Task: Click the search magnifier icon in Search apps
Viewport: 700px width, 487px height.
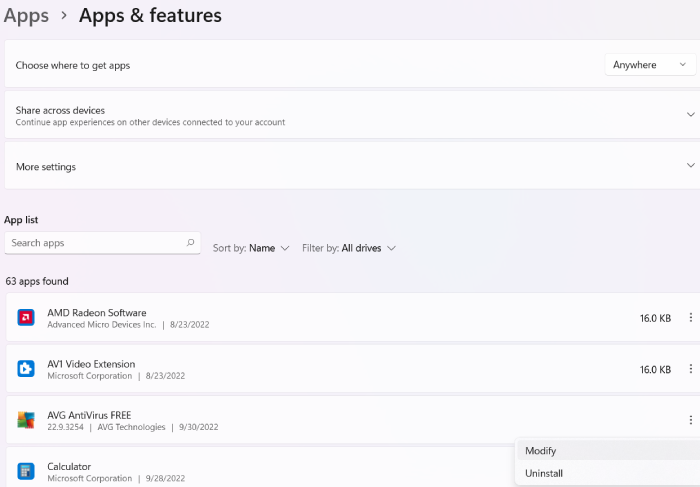Action: [x=191, y=242]
